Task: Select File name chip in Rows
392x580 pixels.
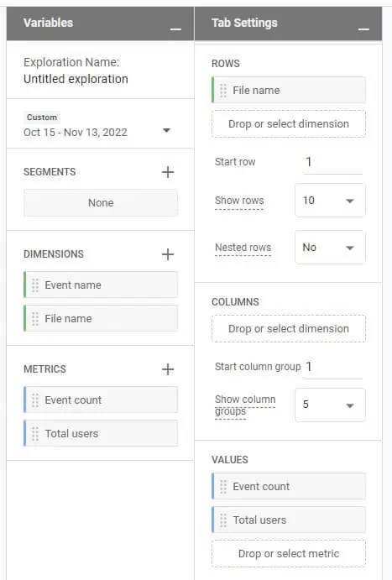Action: click(289, 91)
